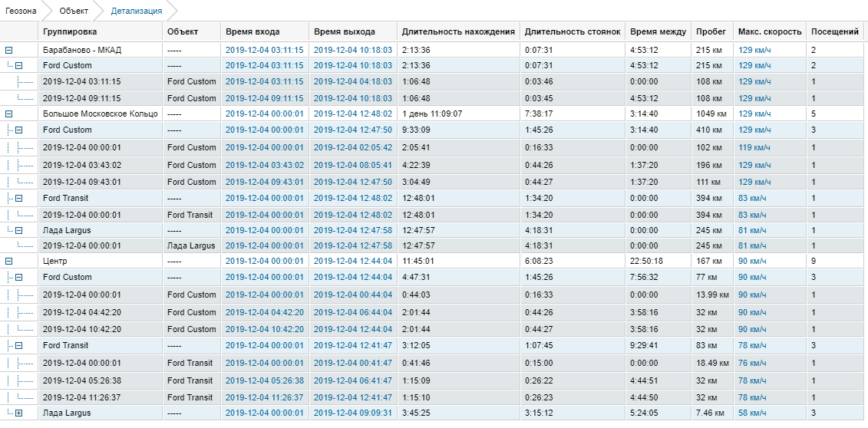Switch to the Геозона tab
This screenshot has height=428, width=868.
(21, 12)
